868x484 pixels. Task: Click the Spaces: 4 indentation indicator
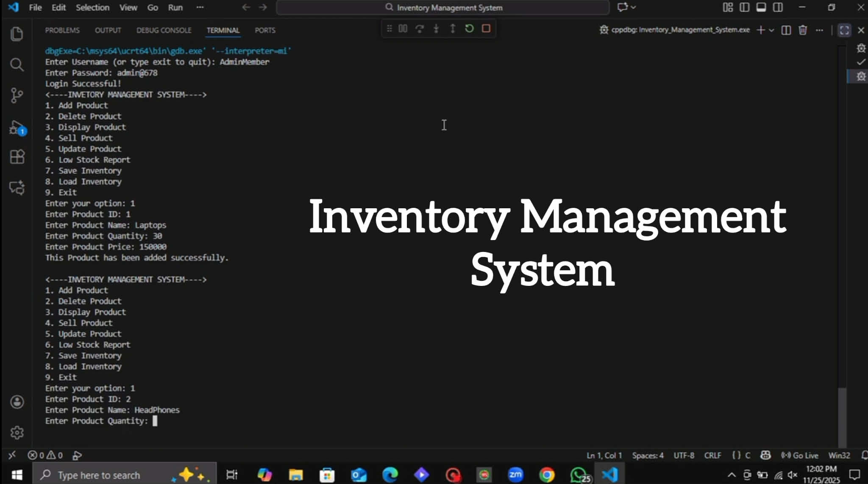tap(648, 456)
